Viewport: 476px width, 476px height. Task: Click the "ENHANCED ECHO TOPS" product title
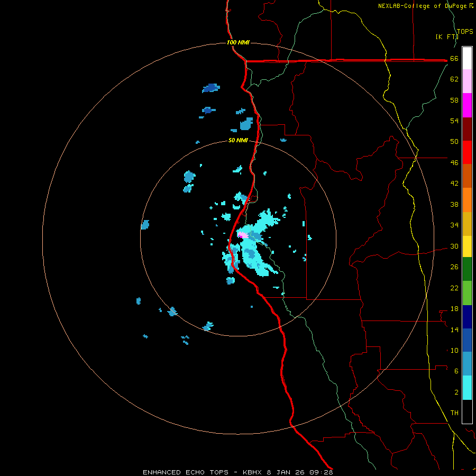point(186,472)
